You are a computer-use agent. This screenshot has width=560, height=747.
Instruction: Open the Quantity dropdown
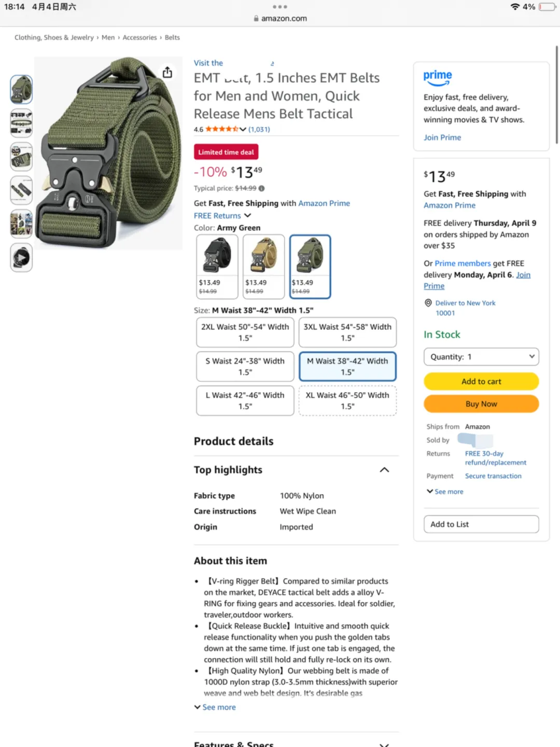coord(481,356)
